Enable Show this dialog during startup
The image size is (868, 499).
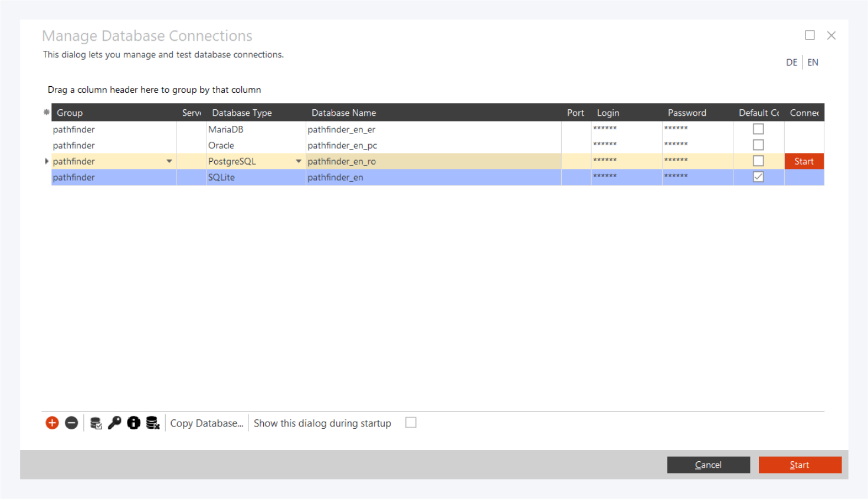click(x=410, y=422)
